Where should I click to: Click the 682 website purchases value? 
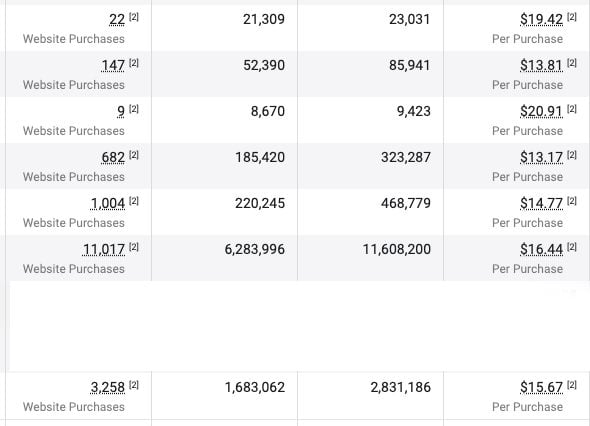pyautogui.click(x=113, y=157)
